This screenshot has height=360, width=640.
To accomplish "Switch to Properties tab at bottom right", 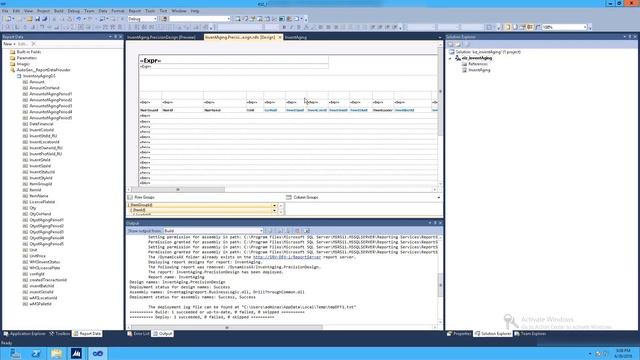I will 459,334.
